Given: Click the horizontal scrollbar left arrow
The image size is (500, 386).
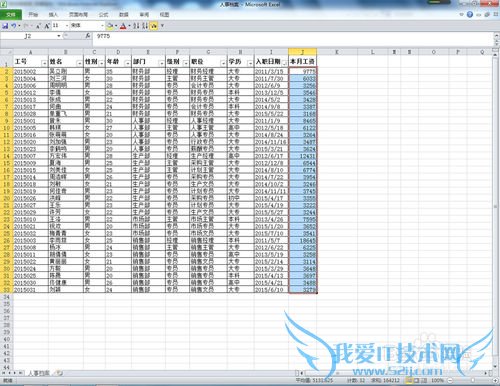Looking at the screenshot, I should [302, 373].
